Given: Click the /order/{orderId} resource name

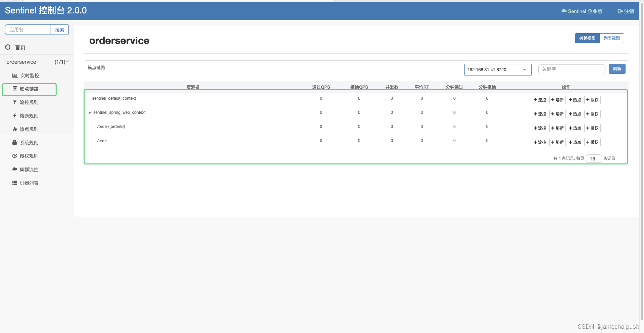Looking at the screenshot, I should (111, 127).
